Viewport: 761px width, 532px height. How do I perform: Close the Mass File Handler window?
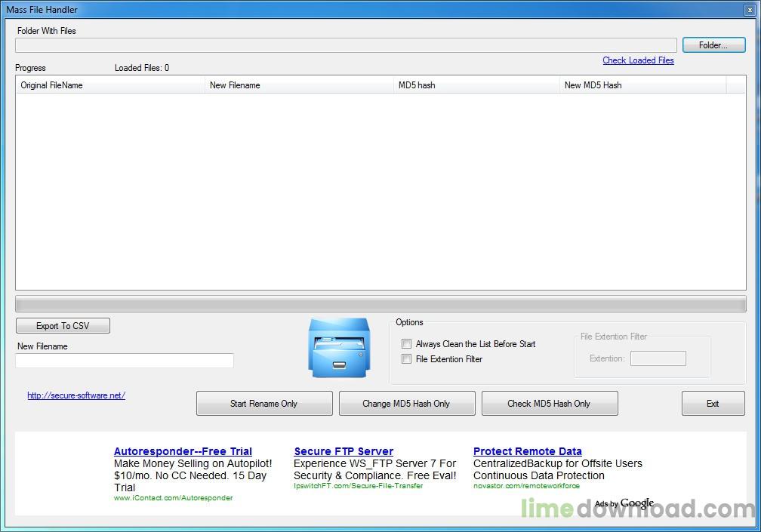click(750, 10)
